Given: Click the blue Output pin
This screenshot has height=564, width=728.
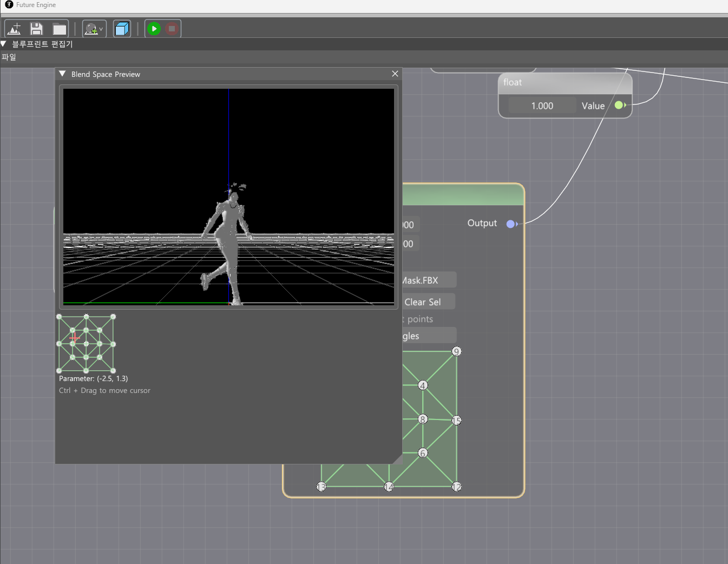Looking at the screenshot, I should 511,224.
